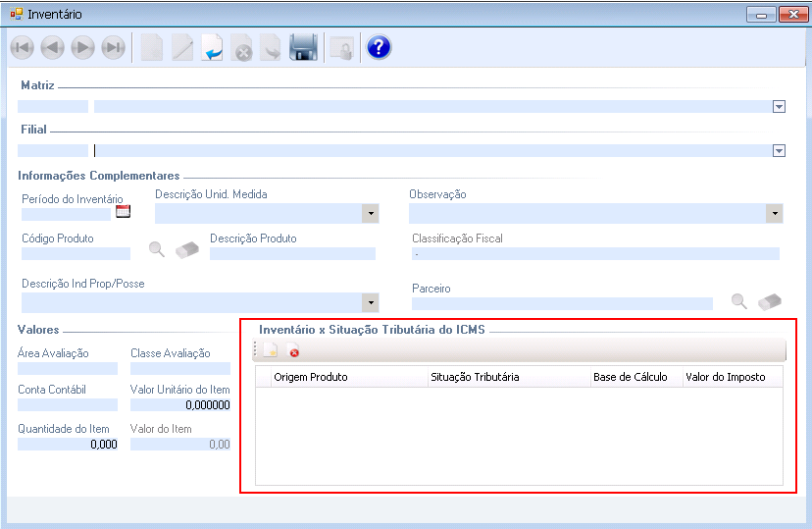Click the Matriz code input field
The image size is (812, 529).
53,107
